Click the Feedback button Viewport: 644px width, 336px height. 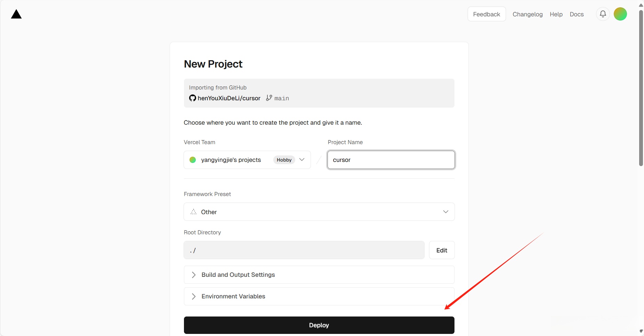[x=486, y=14]
